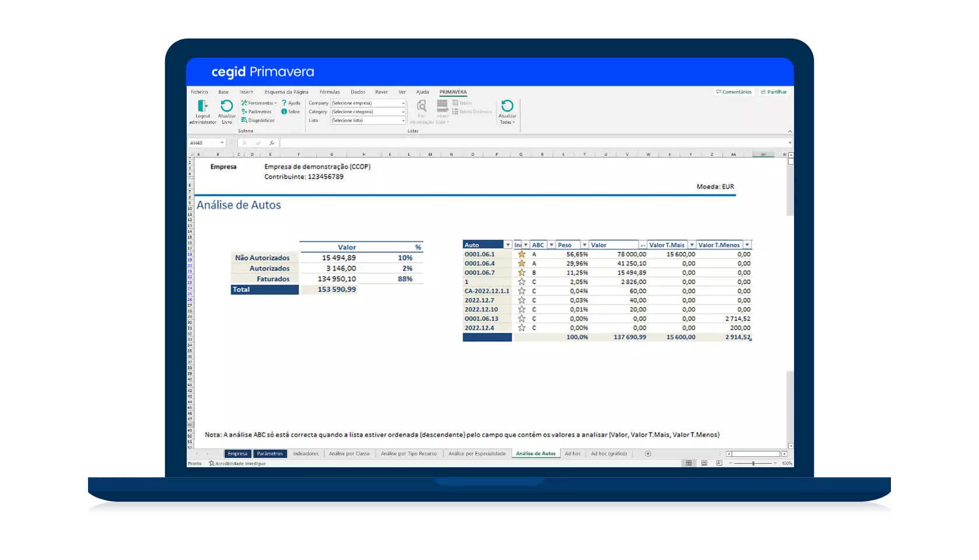The height and width of the screenshot is (560, 979).
Task: Click the Sobre info button
Action: click(291, 111)
